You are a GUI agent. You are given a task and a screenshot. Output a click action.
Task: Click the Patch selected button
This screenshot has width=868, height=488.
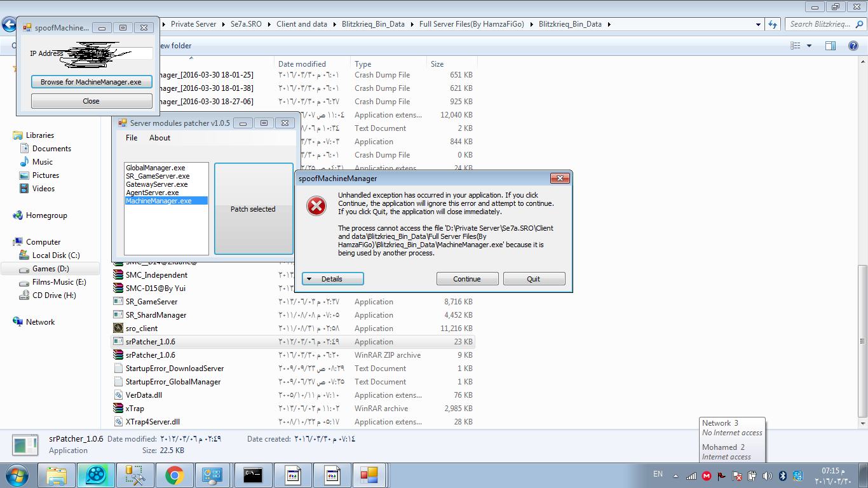(x=254, y=209)
